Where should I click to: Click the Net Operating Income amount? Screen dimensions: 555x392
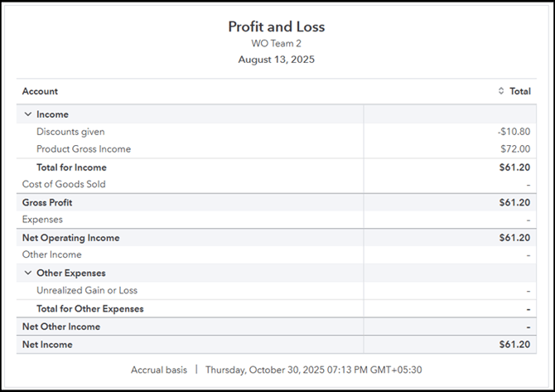(x=515, y=238)
